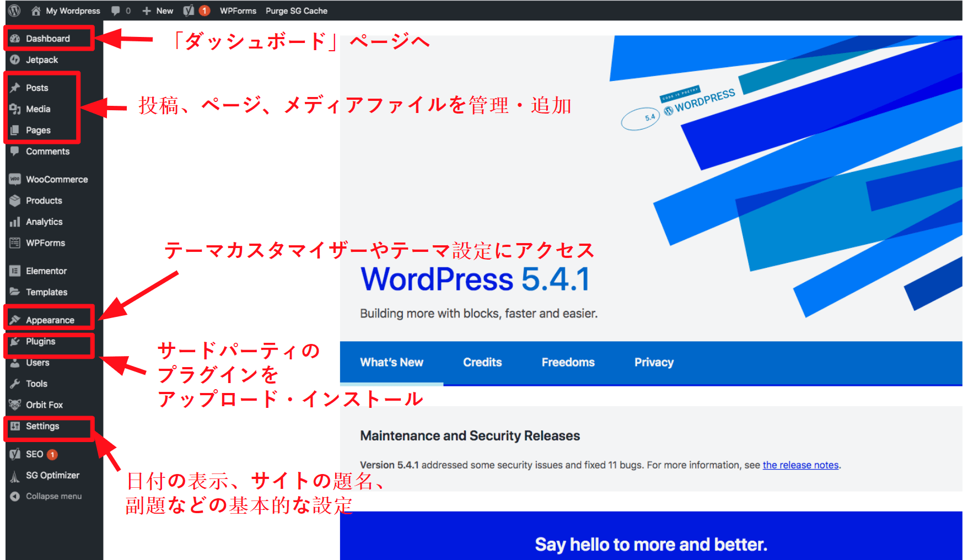Image resolution: width=963 pixels, height=560 pixels.
Task: Switch to the What's New tab
Action: (x=392, y=363)
